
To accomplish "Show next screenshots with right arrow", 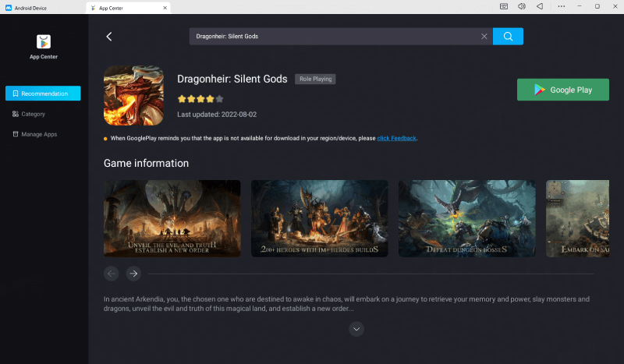I will click(133, 274).
